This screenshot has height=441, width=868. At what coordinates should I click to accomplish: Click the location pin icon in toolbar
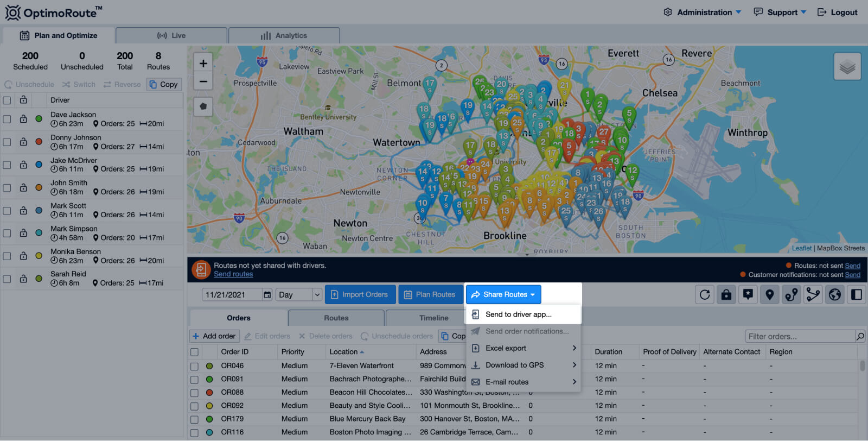click(770, 295)
